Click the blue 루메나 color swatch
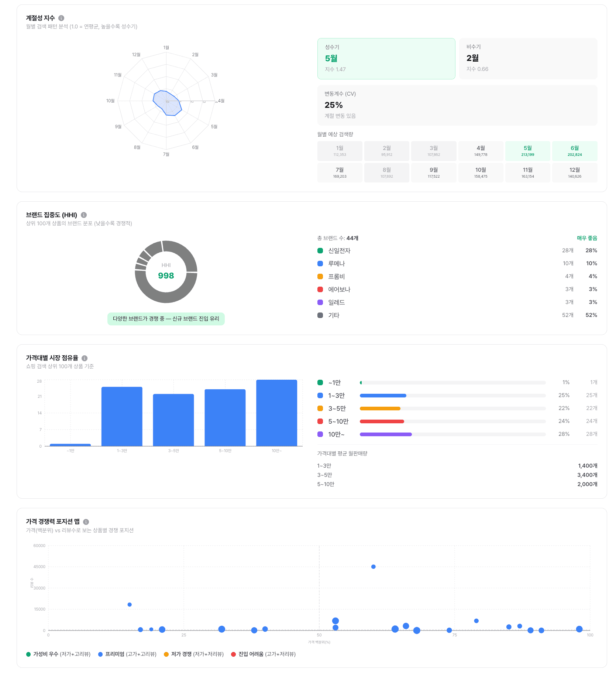Image resolution: width=616 pixels, height=673 pixels. tap(320, 264)
